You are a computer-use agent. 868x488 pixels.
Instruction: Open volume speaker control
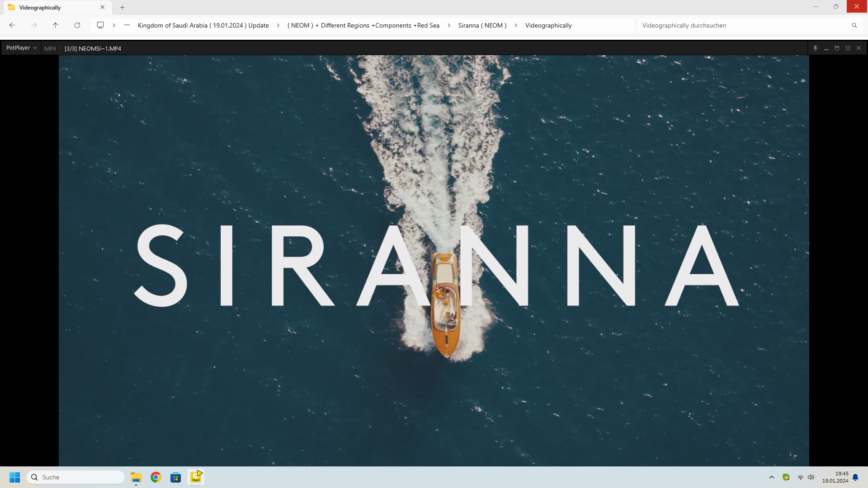click(811, 477)
